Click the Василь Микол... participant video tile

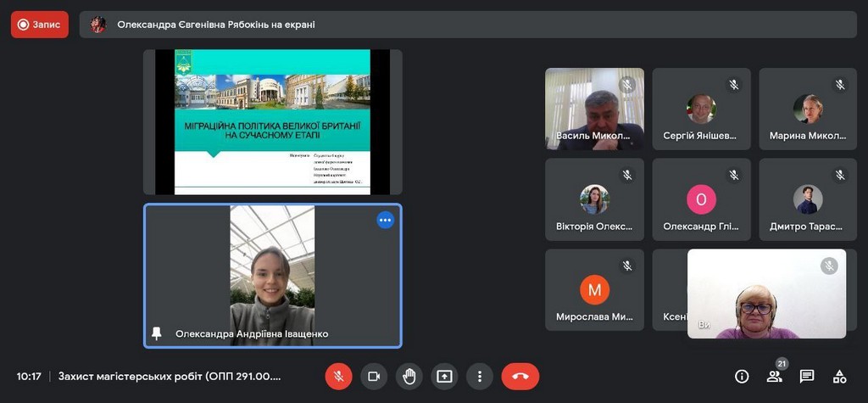[x=594, y=109]
